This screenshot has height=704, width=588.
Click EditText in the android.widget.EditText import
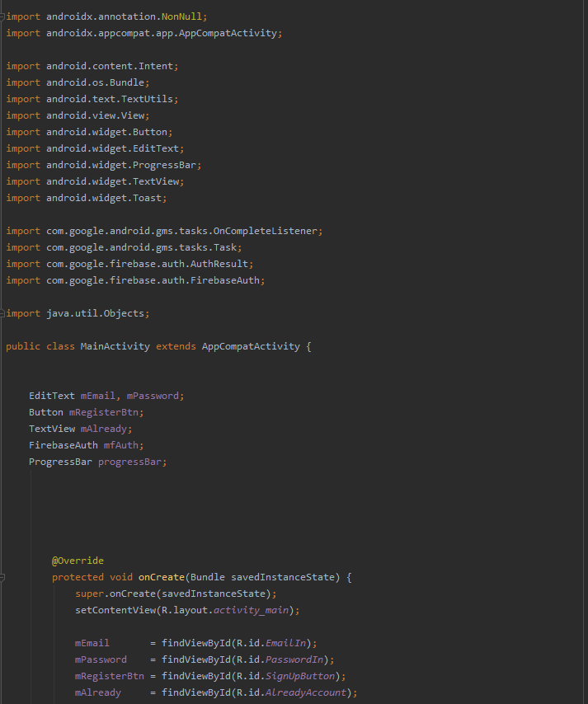[x=156, y=148]
